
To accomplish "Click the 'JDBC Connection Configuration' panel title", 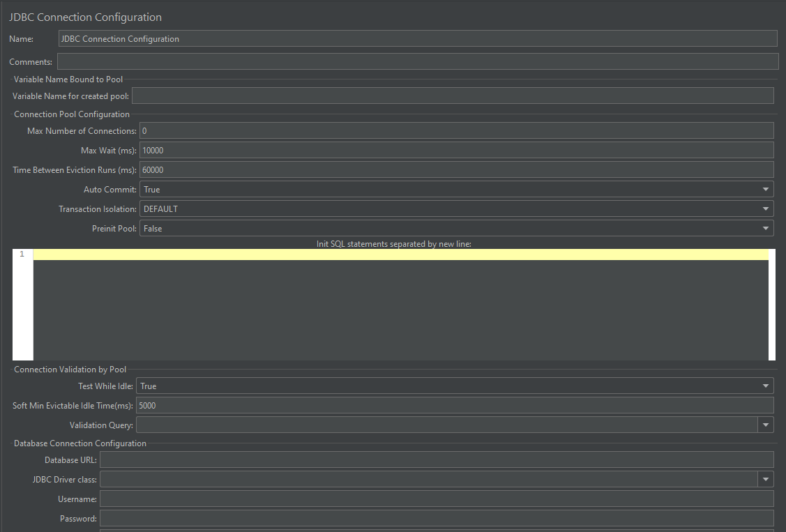I will (x=85, y=17).
